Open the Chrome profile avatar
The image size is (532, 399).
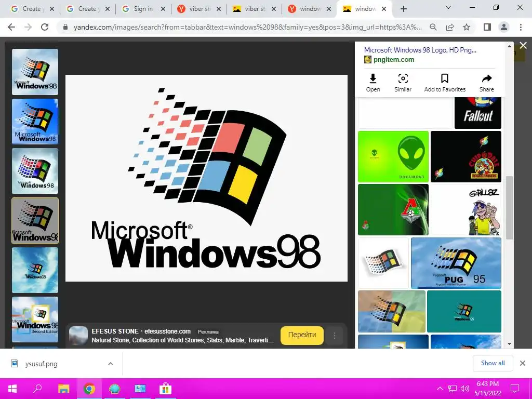(504, 27)
